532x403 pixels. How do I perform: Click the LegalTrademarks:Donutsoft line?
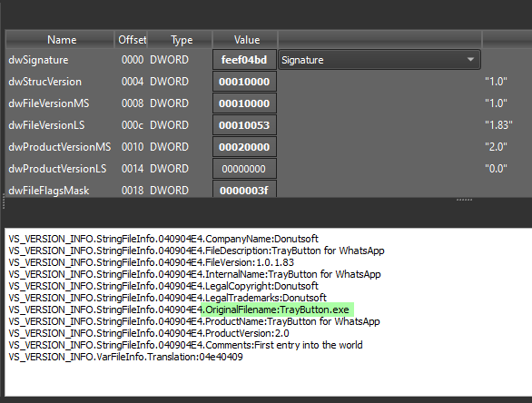coord(167,298)
